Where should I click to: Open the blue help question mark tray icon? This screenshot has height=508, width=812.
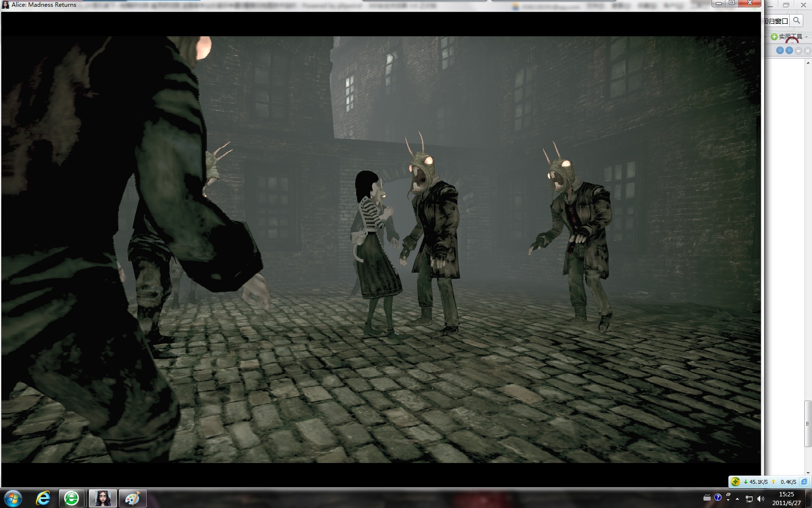[x=718, y=497]
